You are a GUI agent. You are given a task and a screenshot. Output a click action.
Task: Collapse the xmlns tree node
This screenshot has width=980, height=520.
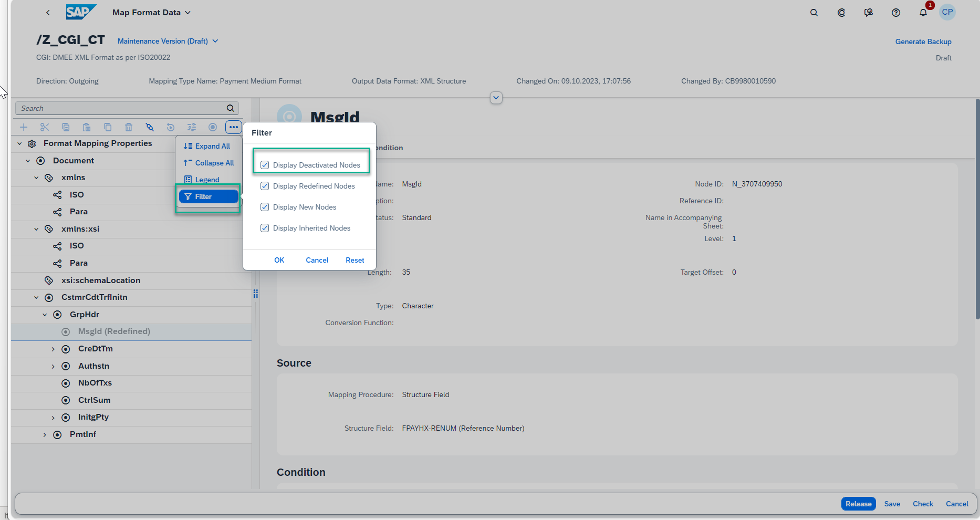pyautogui.click(x=36, y=178)
